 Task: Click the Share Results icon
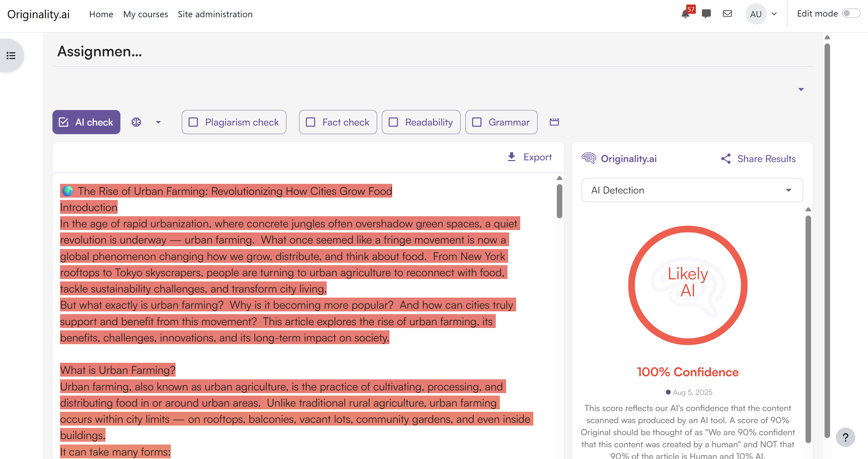[x=726, y=159]
